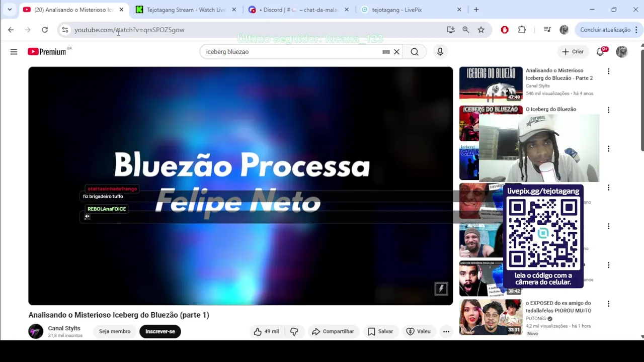Click the install app icon in address bar
This screenshot has height=362, width=644.
[450, 30]
